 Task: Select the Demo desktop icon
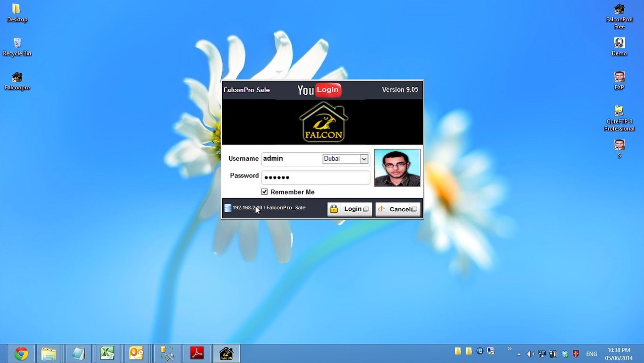point(619,47)
